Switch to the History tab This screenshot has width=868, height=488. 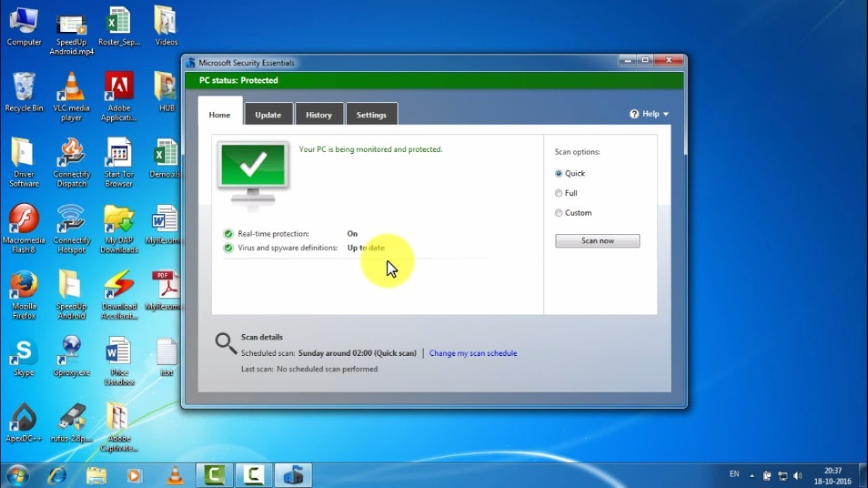point(319,115)
